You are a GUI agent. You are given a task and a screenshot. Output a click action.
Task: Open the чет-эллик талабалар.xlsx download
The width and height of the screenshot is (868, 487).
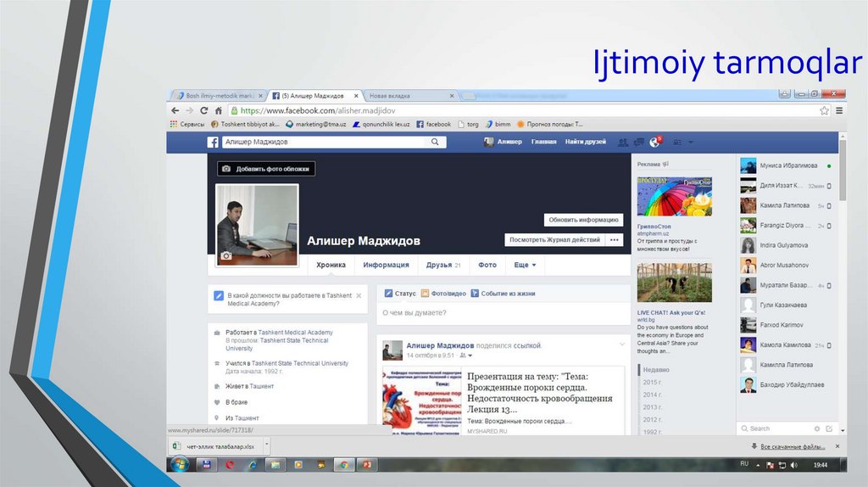(214, 446)
